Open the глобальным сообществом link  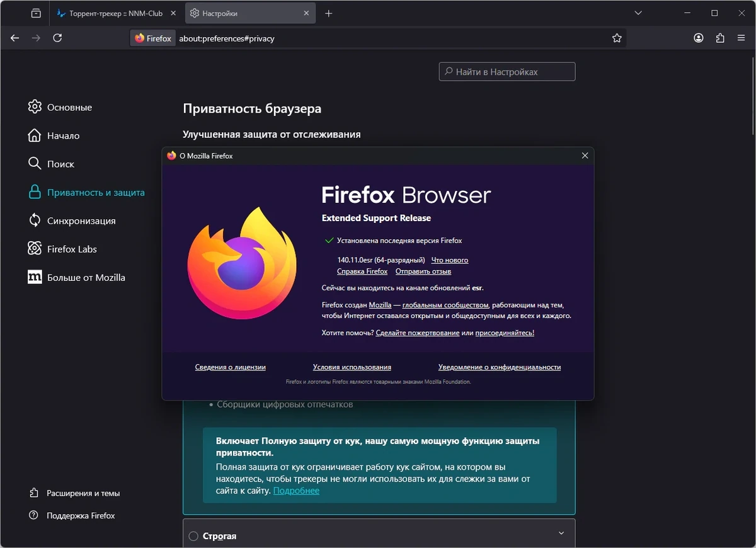click(x=445, y=305)
